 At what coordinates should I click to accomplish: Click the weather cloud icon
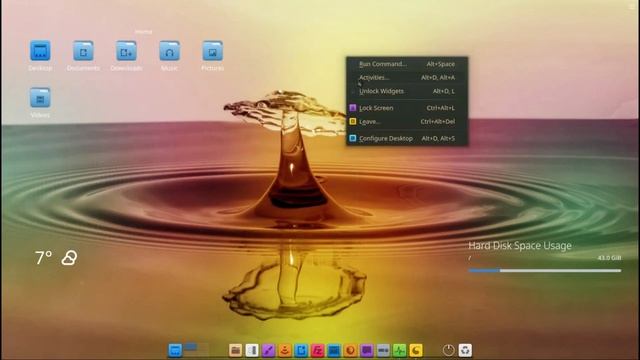pos(69,258)
